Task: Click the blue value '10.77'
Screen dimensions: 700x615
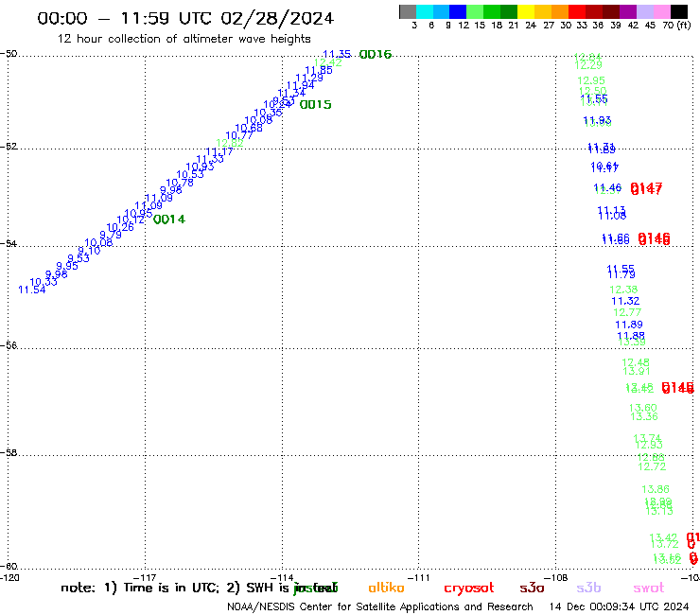Action: click(x=239, y=135)
